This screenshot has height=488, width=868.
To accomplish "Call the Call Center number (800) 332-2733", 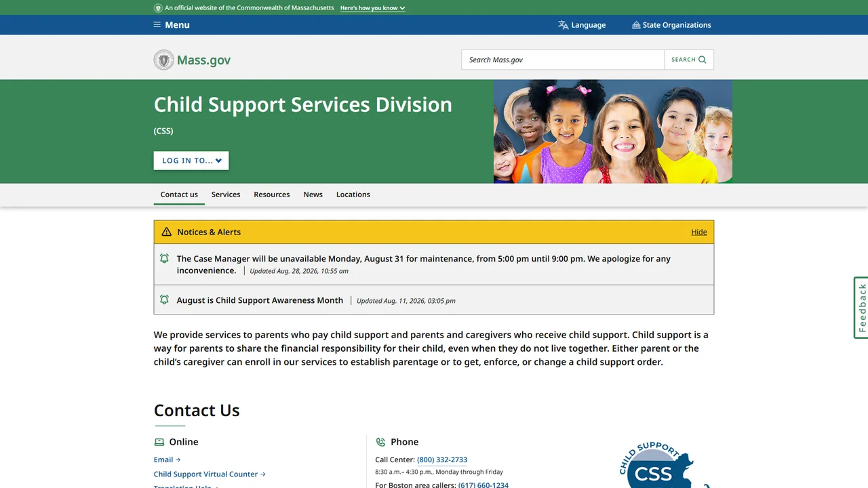I will (442, 460).
